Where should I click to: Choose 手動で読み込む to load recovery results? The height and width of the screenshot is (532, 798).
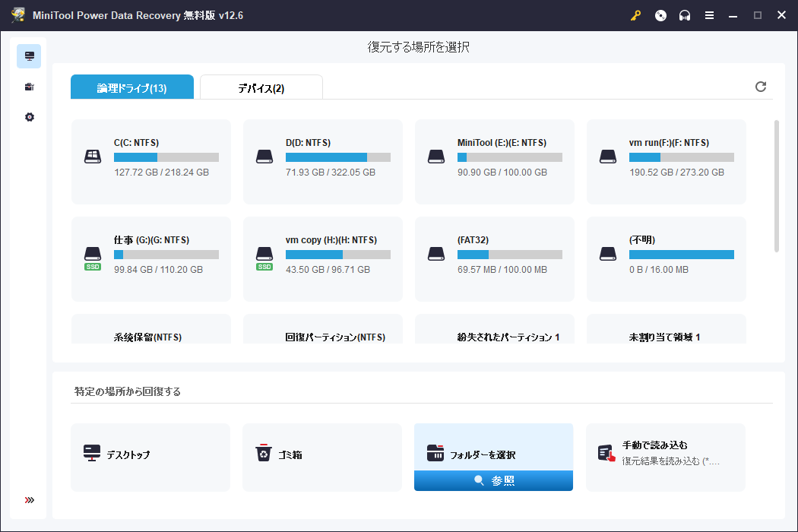(x=665, y=456)
